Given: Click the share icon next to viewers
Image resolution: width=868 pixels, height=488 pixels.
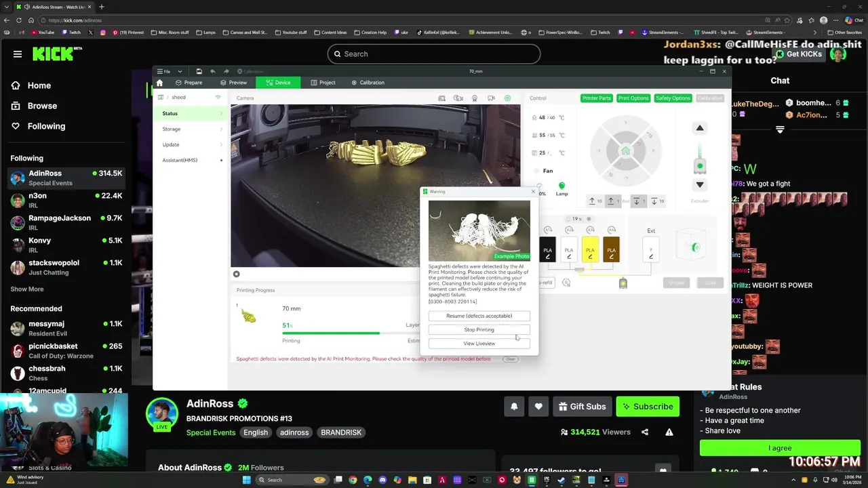Looking at the screenshot, I should coord(645,432).
